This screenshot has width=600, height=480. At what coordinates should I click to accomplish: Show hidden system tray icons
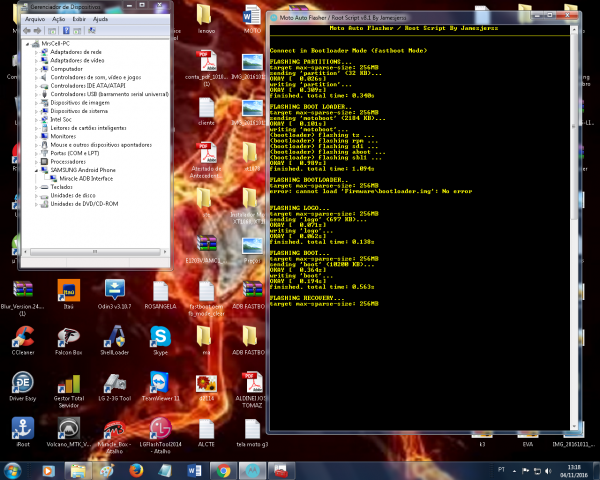pos(514,471)
